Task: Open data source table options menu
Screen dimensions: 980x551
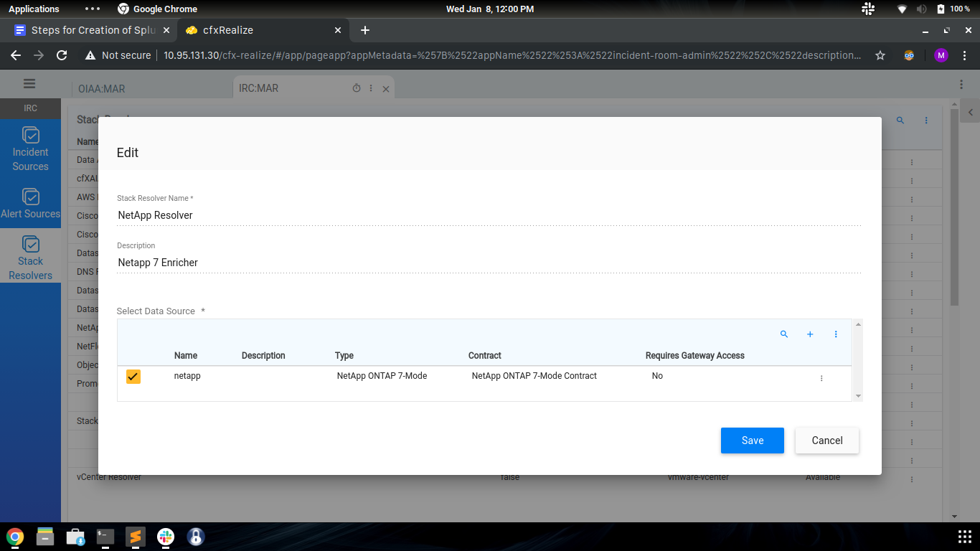Action: (x=836, y=334)
